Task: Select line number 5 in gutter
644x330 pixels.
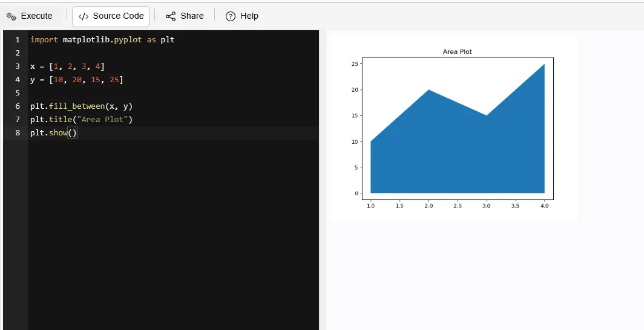Action: point(17,92)
